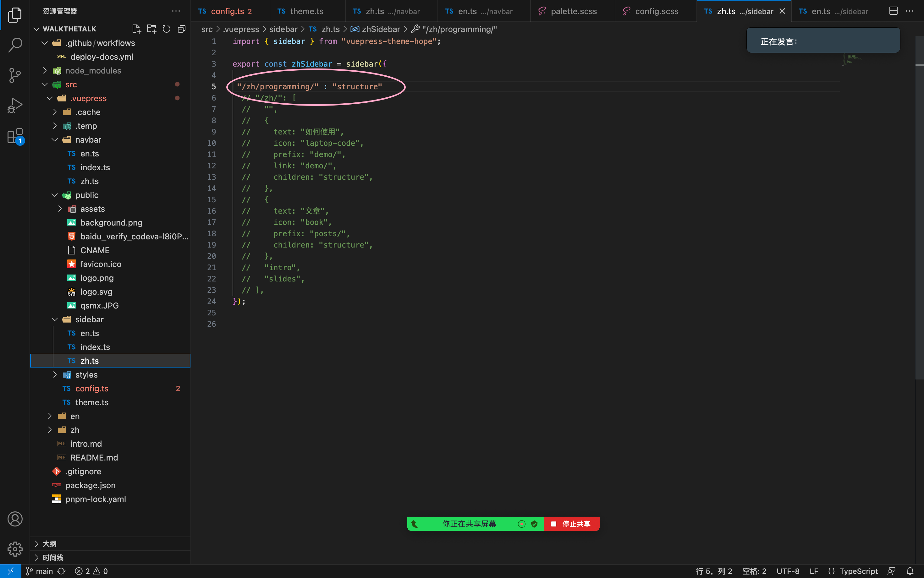This screenshot has height=578, width=924.
Task: Open the Search view in activity bar
Action: (15, 45)
